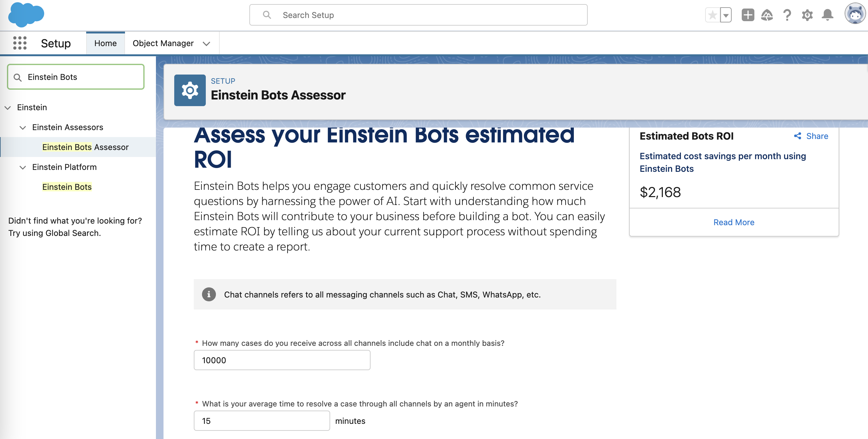Open the Read More link
Screen dimensions: 868x439
pos(734,222)
